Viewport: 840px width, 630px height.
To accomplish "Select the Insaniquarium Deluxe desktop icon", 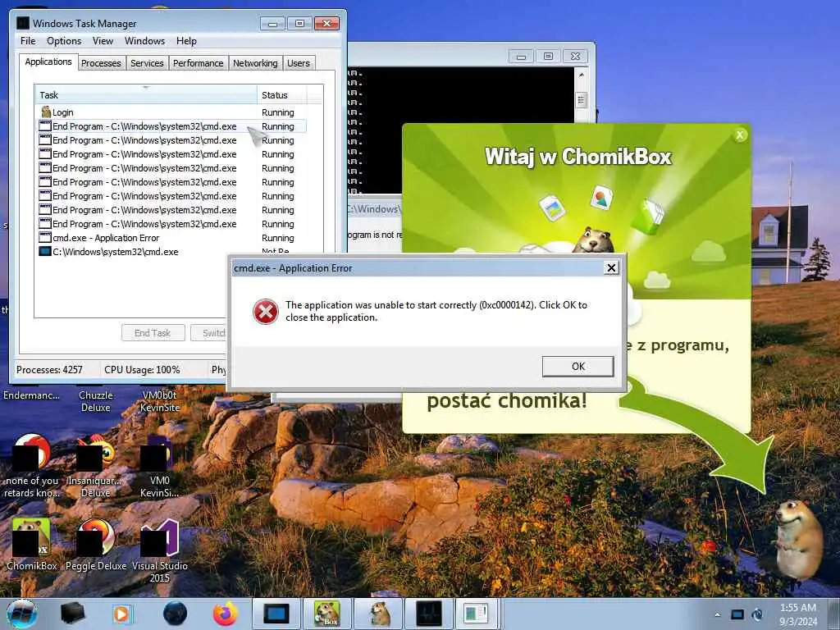I will pos(96,466).
